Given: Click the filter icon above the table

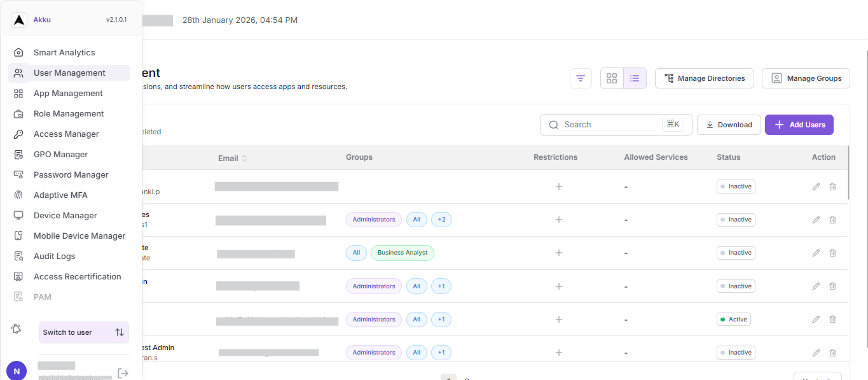Looking at the screenshot, I should [x=581, y=78].
